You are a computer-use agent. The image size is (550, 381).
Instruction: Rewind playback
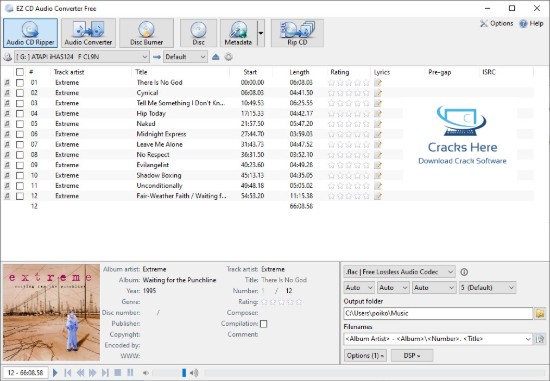coord(80,373)
